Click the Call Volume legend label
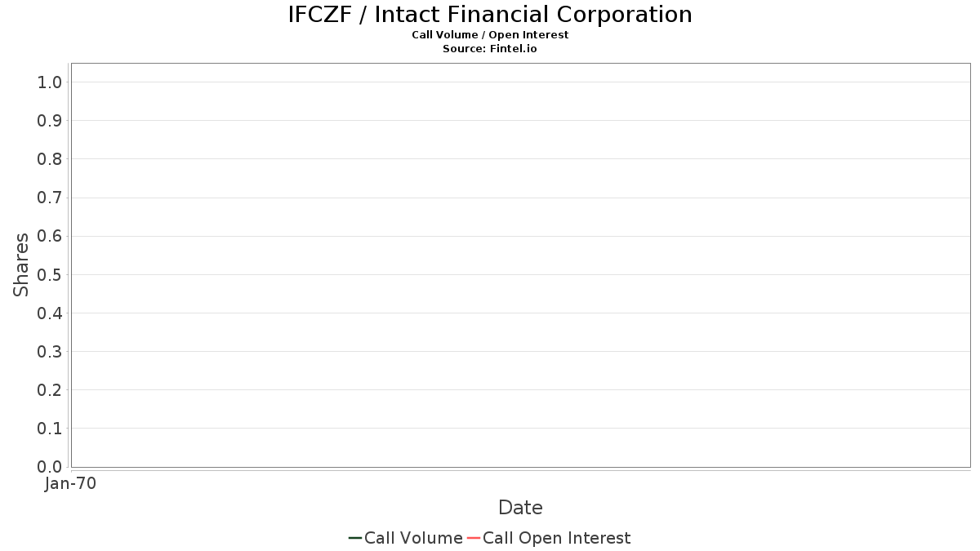Screen dimensions: 980x551 (x=413, y=538)
